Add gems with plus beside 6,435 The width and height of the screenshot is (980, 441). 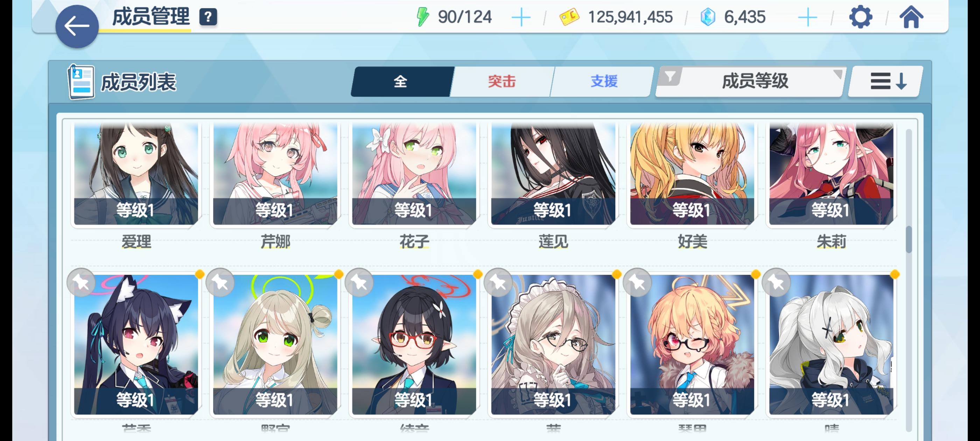pyautogui.click(x=807, y=17)
